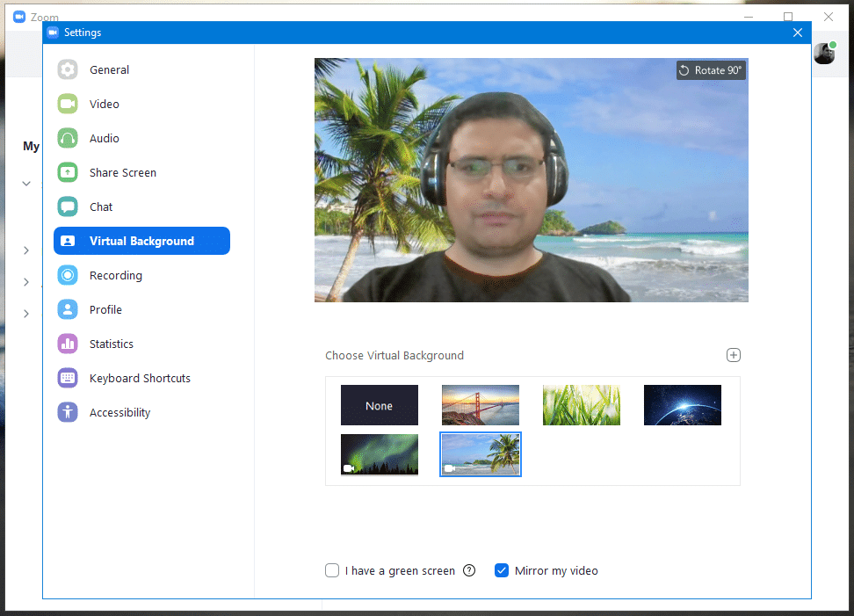Expand the chevron below 'My' heading
Screen dimensions: 854x616
pyautogui.click(x=26, y=184)
